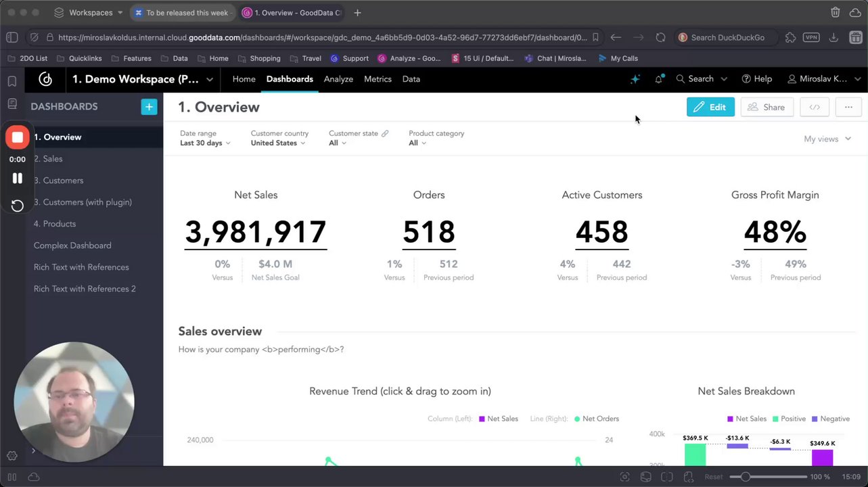868x487 pixels.
Task: Open the Customer state filter
Action: [x=359, y=138]
